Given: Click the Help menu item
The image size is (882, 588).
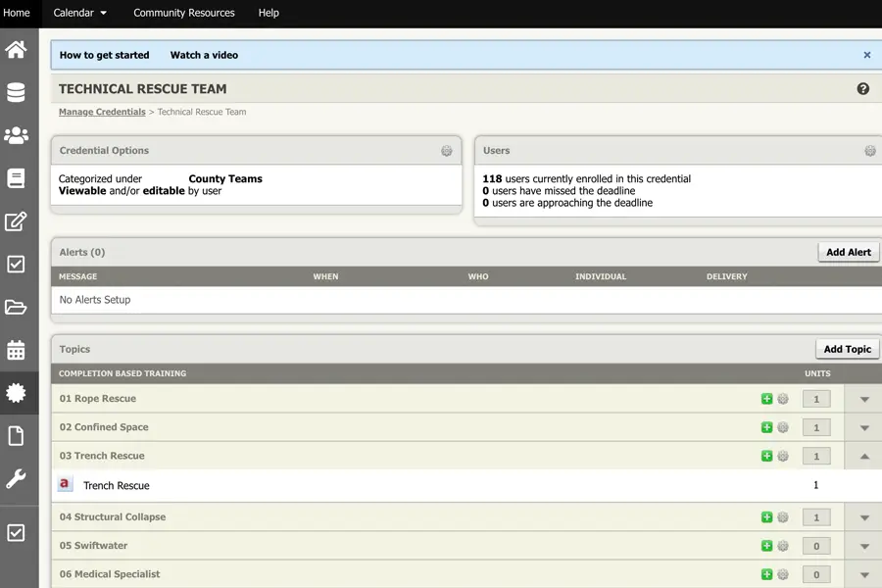Looking at the screenshot, I should [269, 13].
